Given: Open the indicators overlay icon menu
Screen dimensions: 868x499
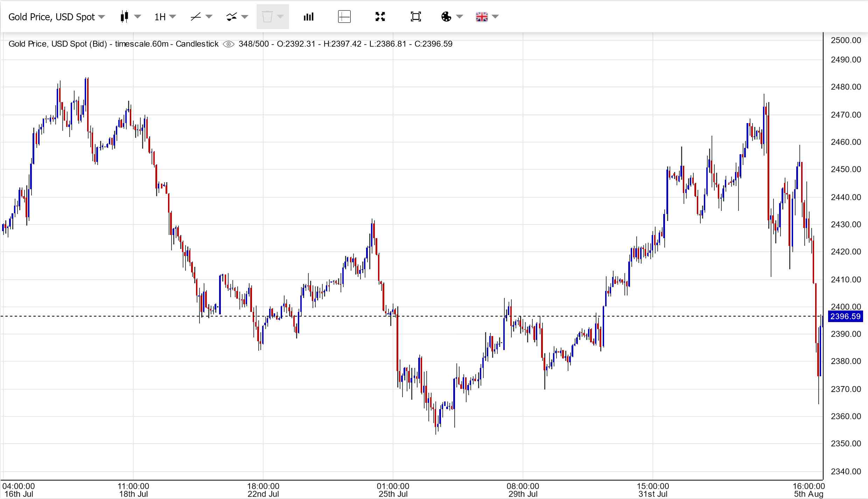Looking at the screenshot, I should pyautogui.click(x=231, y=17).
